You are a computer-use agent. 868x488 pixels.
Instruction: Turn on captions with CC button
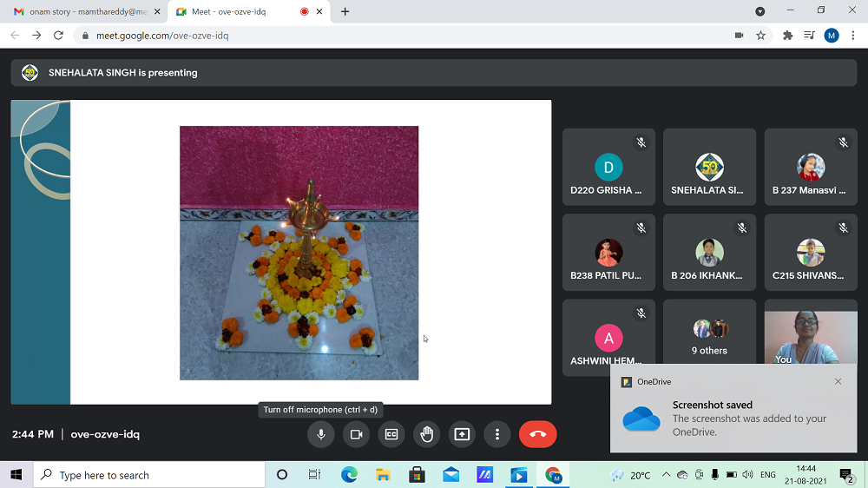(391, 434)
